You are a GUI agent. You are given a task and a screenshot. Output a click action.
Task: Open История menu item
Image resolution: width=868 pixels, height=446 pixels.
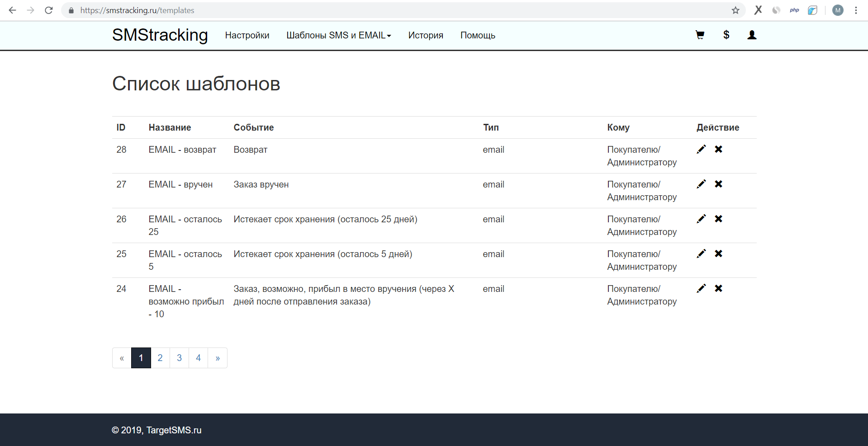(425, 35)
